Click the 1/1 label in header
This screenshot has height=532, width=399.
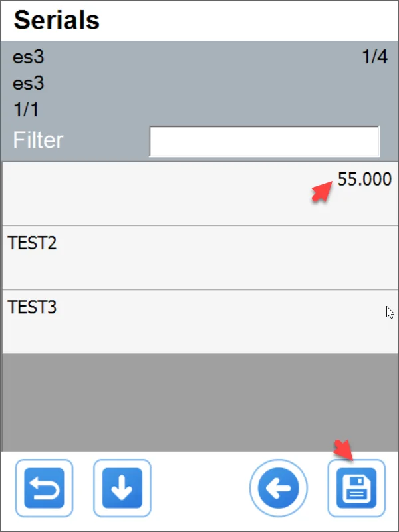(26, 110)
